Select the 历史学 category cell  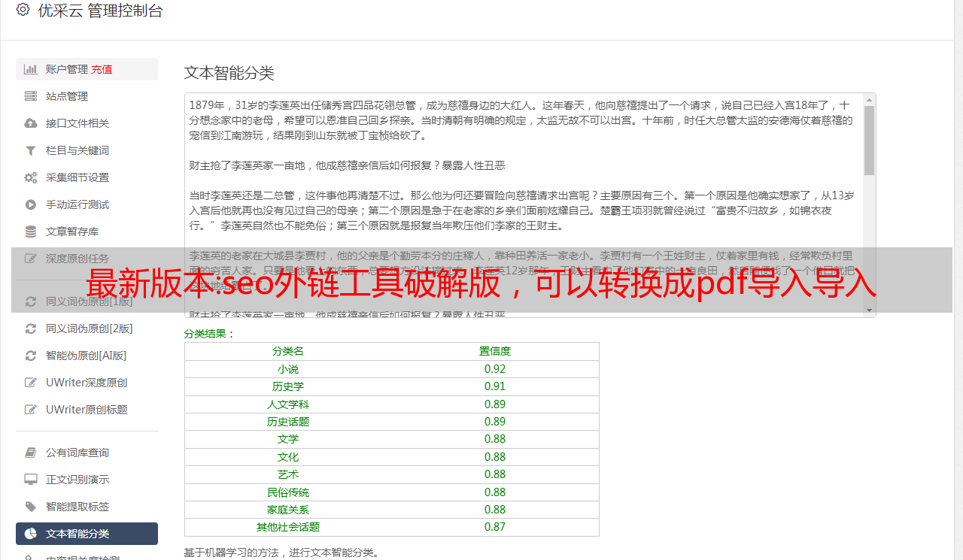[288, 386]
